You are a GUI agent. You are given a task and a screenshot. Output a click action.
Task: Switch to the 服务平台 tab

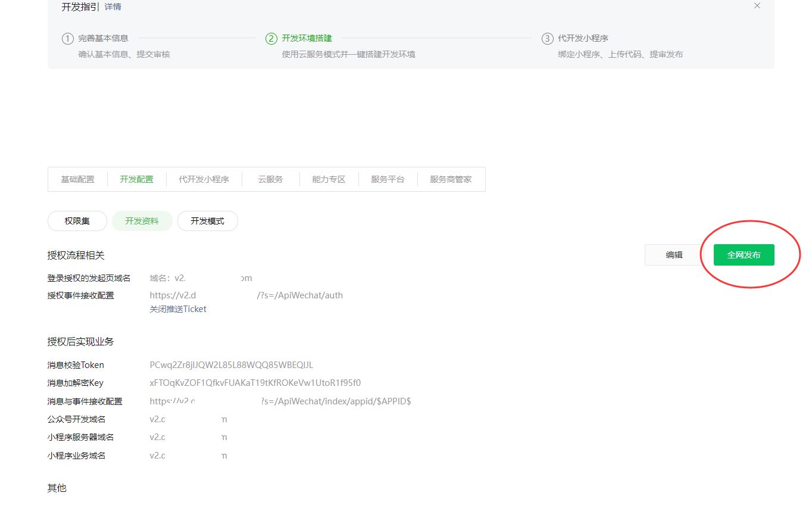point(388,179)
